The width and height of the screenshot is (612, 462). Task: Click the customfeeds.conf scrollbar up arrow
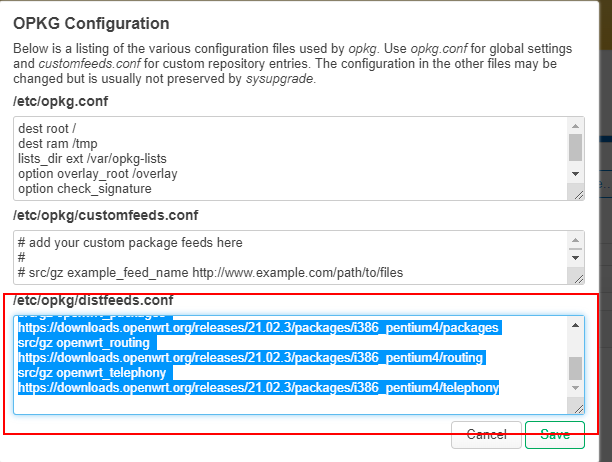point(575,240)
